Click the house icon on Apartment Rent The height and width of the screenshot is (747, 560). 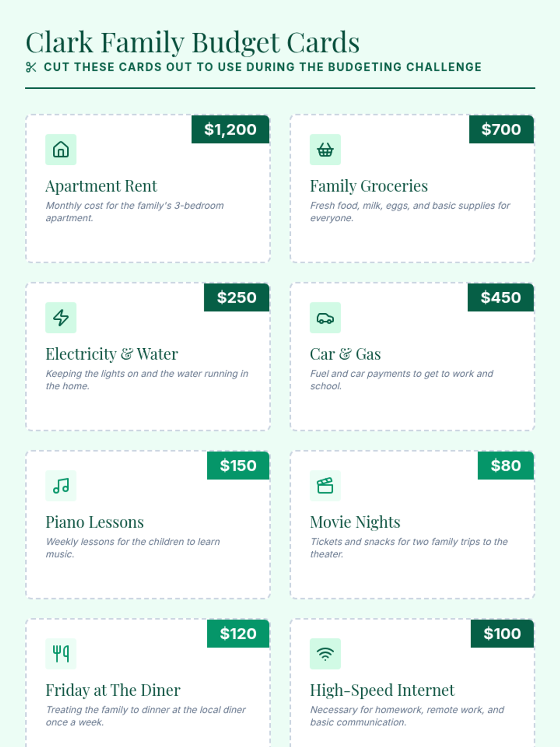(x=61, y=150)
